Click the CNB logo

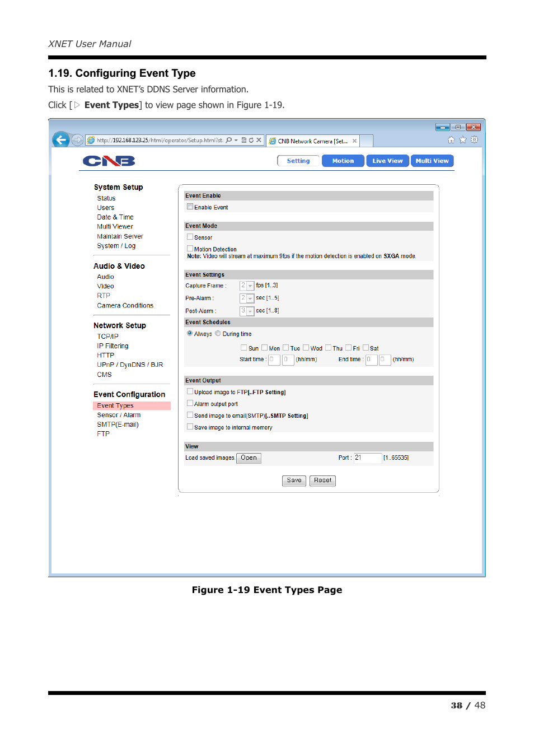tap(109, 161)
